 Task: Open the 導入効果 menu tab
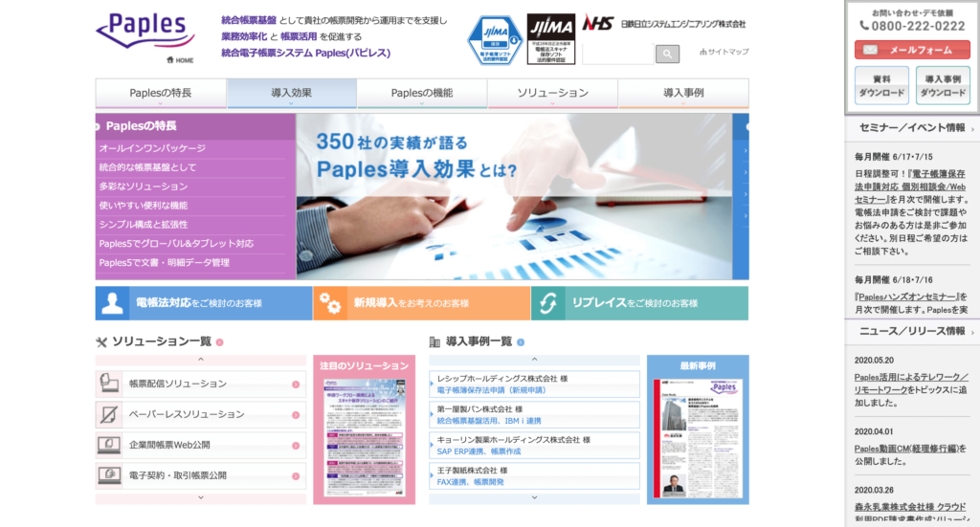point(291,93)
